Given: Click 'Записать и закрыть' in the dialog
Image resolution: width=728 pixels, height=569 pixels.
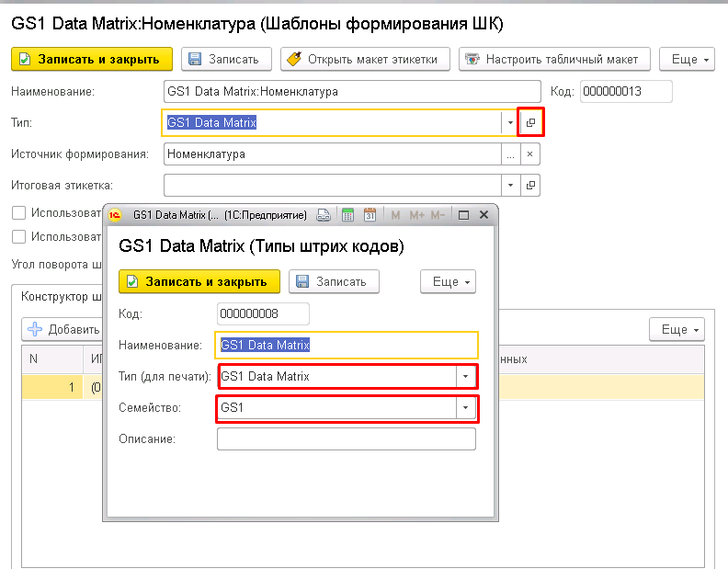Looking at the screenshot, I should pos(199,281).
